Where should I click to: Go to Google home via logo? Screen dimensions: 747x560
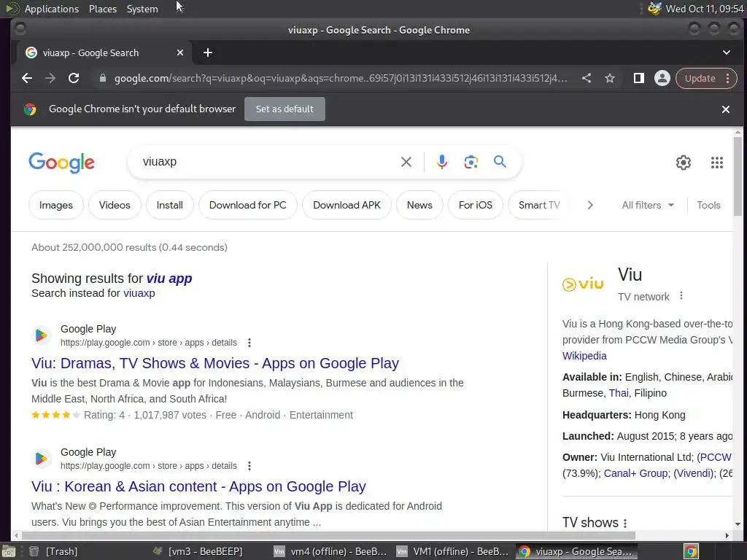click(x=61, y=163)
